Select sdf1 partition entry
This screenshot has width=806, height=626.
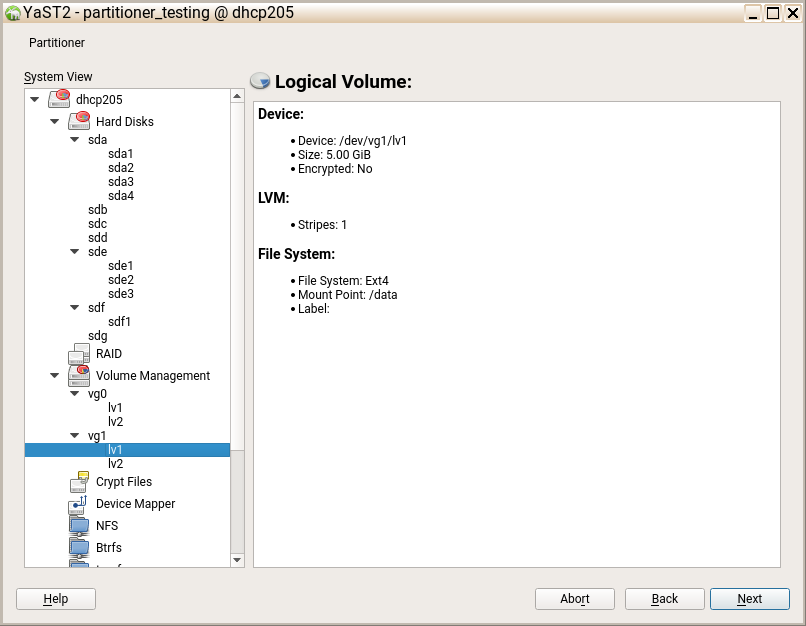[120, 322]
